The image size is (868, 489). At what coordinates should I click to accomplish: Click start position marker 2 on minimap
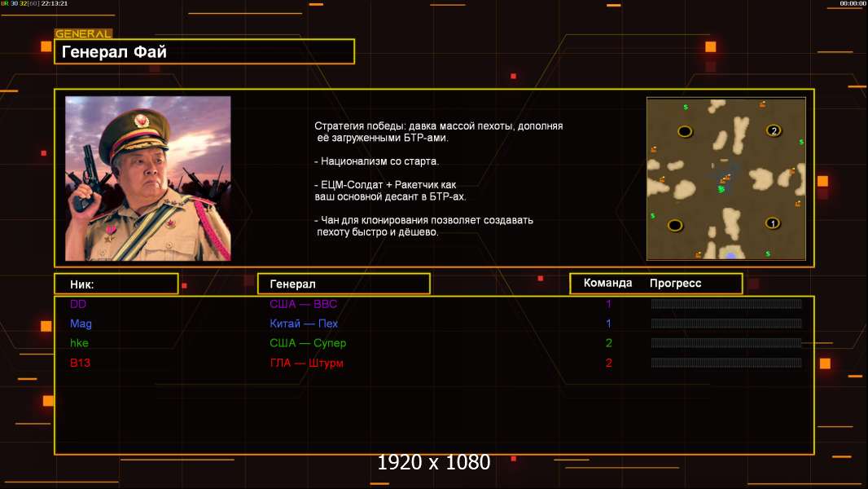tap(774, 130)
